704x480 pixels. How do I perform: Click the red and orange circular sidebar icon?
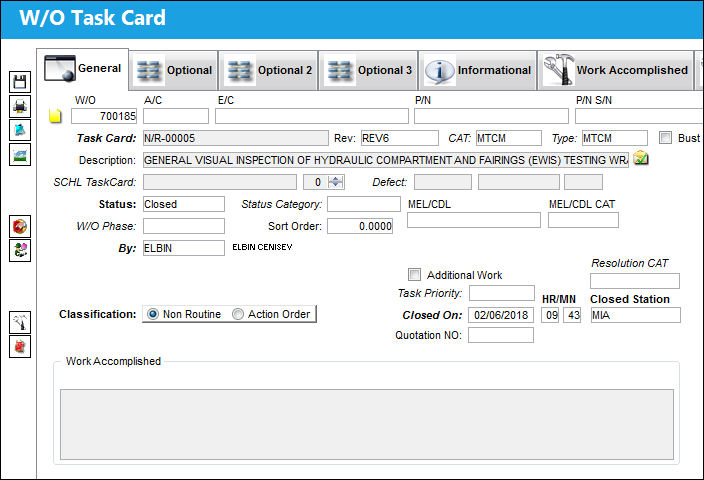(x=20, y=226)
